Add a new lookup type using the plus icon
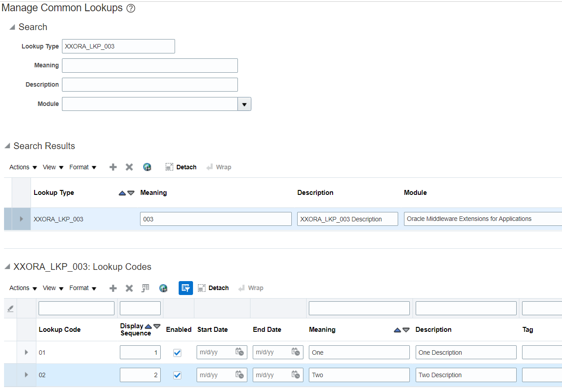 (113, 167)
